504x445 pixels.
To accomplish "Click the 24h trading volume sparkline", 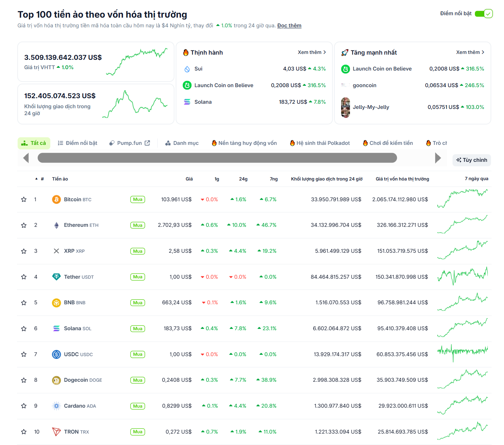I will point(135,104).
